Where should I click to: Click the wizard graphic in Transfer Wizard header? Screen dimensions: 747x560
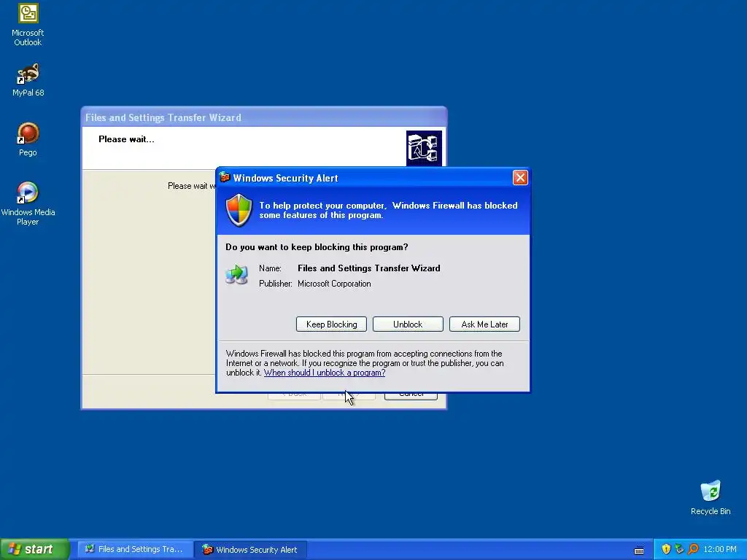click(424, 147)
